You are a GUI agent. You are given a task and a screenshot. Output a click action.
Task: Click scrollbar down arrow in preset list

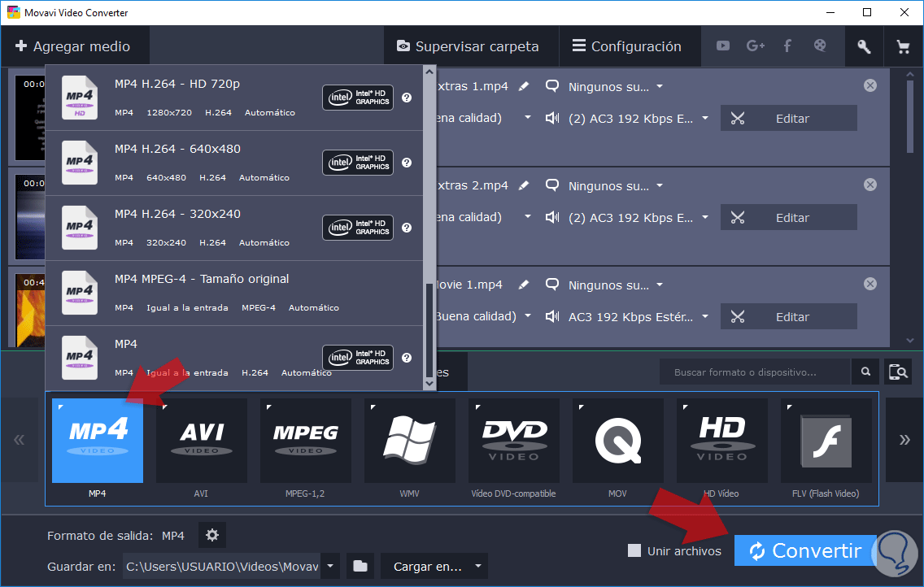(x=429, y=383)
